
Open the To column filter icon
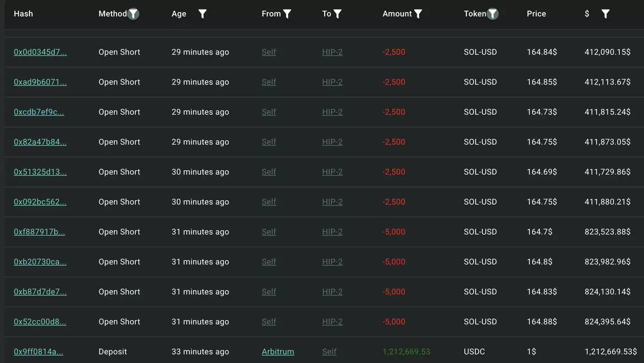pos(337,14)
